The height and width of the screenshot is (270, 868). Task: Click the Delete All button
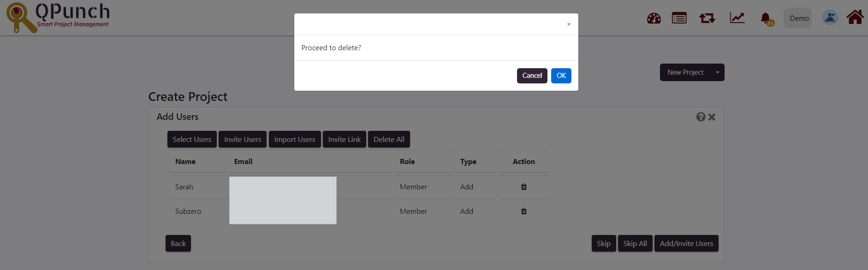(x=389, y=139)
